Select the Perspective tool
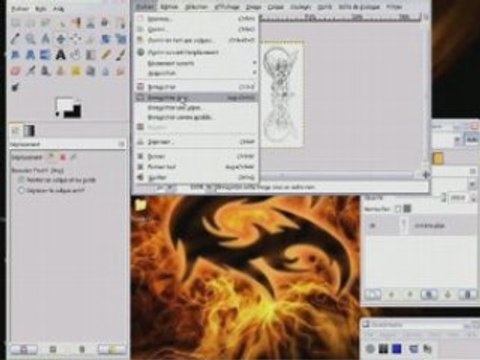 [x=31, y=55]
